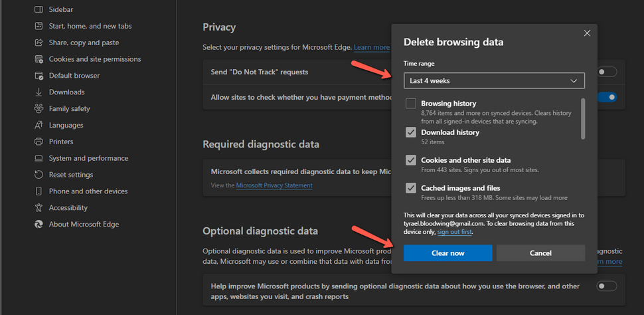Click the Start, home, and new tabs icon
The image size is (644, 315).
coord(39,26)
